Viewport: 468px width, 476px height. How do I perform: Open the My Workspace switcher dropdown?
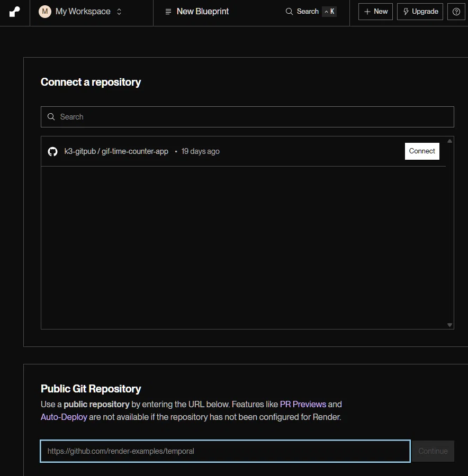click(80, 12)
